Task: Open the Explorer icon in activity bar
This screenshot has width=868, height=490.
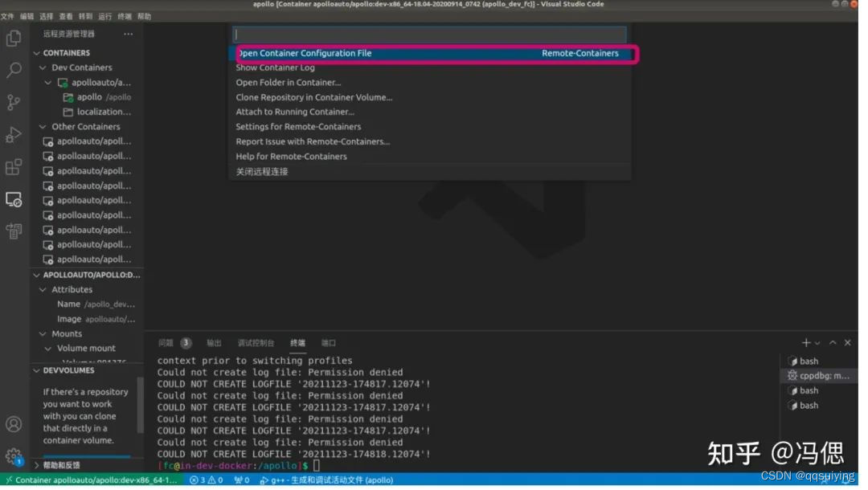Action: click(x=13, y=37)
